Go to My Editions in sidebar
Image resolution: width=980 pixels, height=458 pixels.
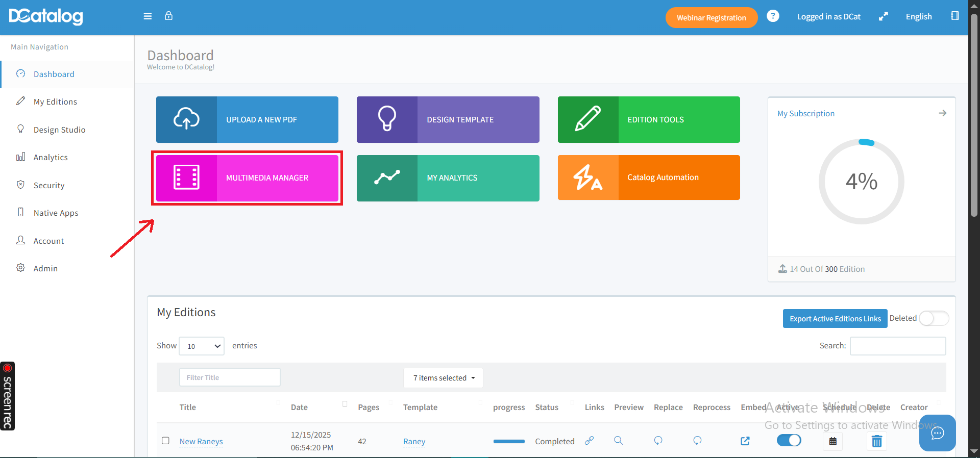[55, 102]
